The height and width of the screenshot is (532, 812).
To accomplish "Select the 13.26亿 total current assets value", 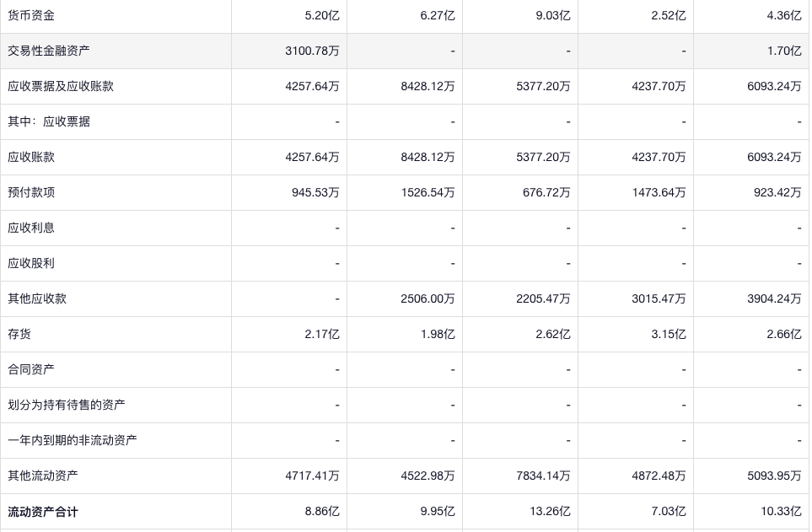I will pyautogui.click(x=553, y=512).
